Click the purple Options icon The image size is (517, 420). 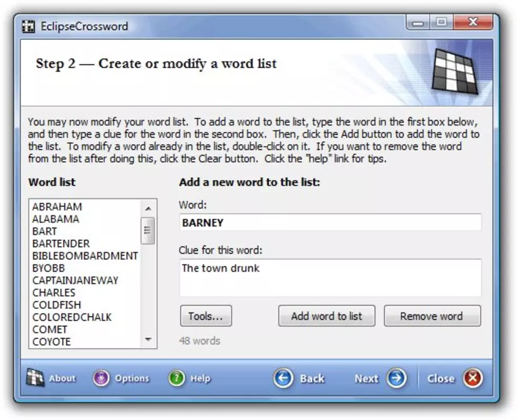pos(101,378)
